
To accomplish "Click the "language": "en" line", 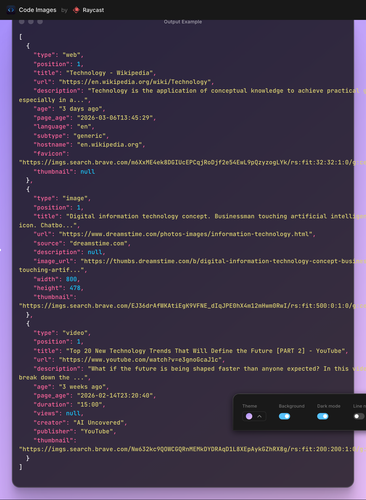I will (x=64, y=127).
